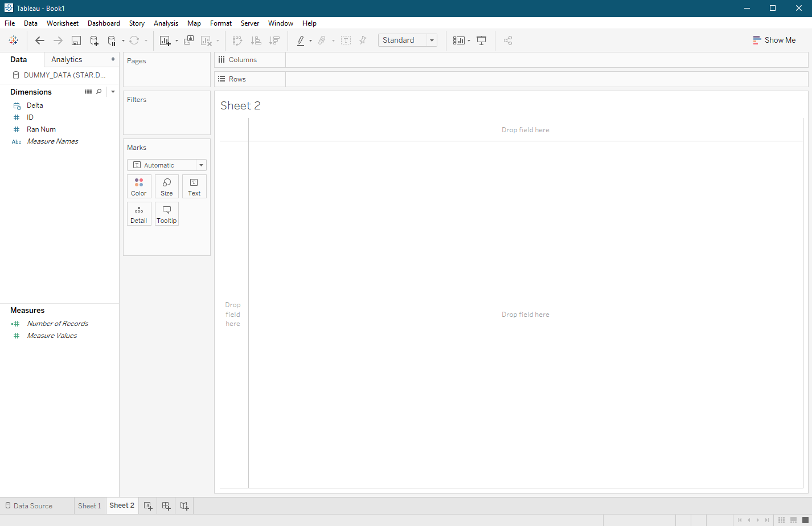812x526 pixels.
Task: Add a new dashboard from bottom tabs
Action: coord(166,506)
